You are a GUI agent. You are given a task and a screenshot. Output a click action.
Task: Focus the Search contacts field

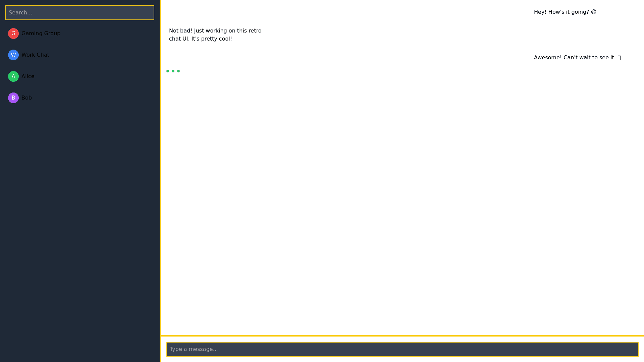(80, 13)
